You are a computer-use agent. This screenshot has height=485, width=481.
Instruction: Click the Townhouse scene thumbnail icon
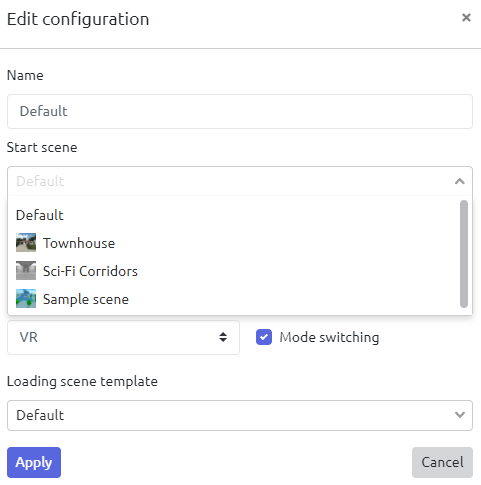coord(26,242)
